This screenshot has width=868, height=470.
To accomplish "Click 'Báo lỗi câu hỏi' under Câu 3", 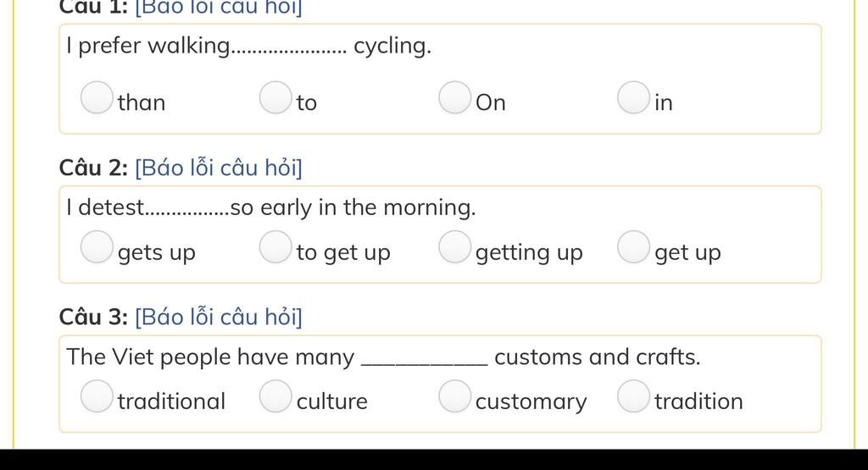I will [x=219, y=317].
